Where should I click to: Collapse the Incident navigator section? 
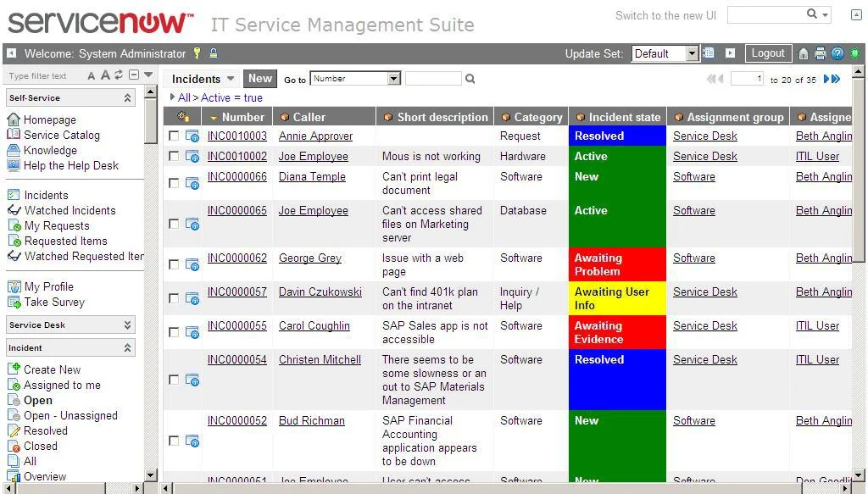point(127,347)
